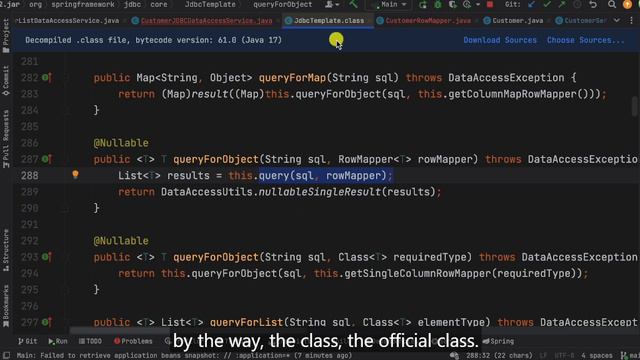Open the Project tool window
Image resolution: width=640 pixels, height=360 pixels.
pyautogui.click(x=6, y=36)
